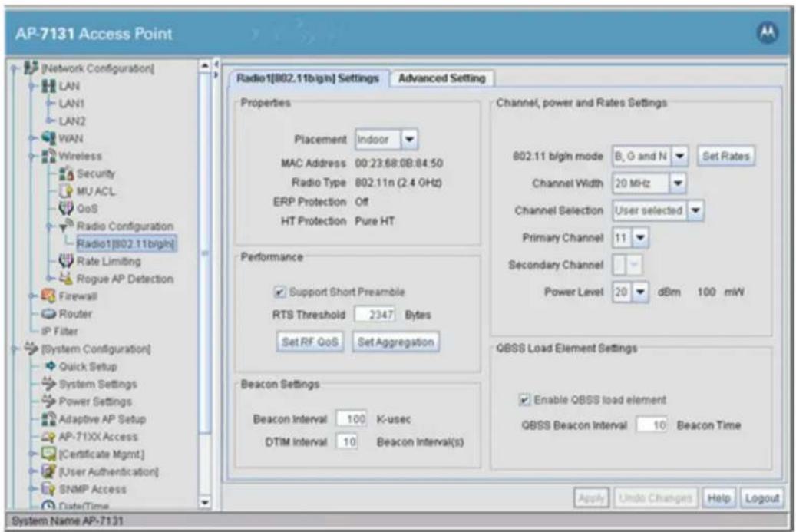Click the Set Aggregation button
The width and height of the screenshot is (796, 532).
395,342
